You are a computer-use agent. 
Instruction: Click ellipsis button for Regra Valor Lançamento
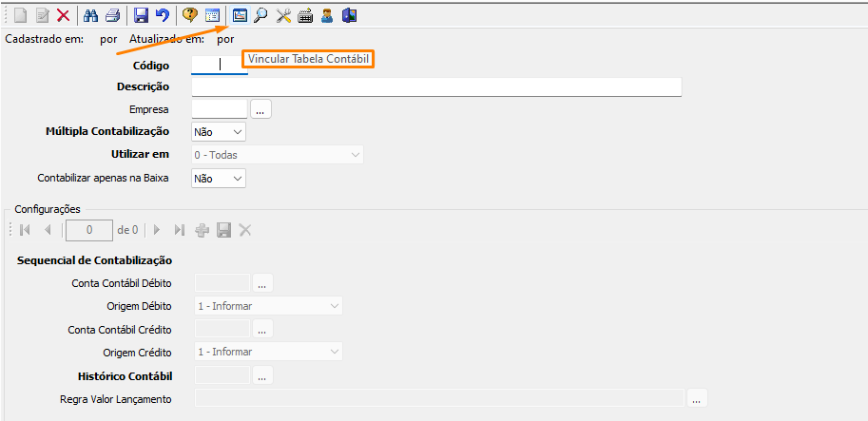point(698,399)
